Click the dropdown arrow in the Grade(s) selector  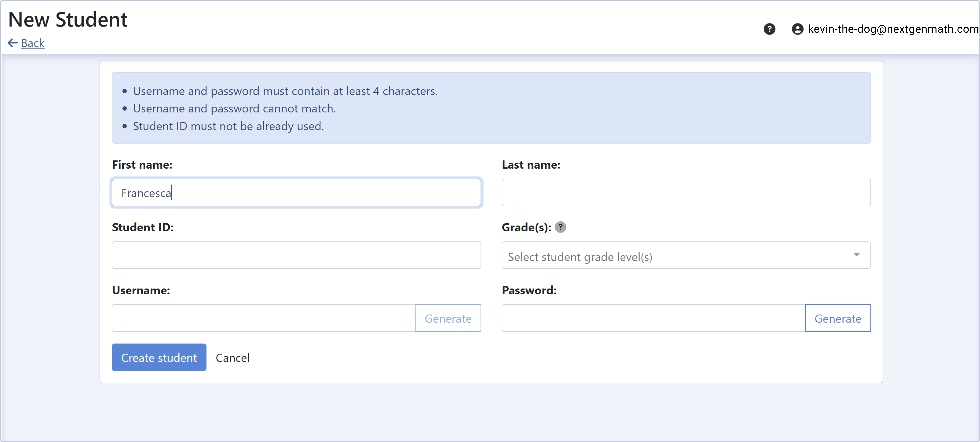pos(856,255)
